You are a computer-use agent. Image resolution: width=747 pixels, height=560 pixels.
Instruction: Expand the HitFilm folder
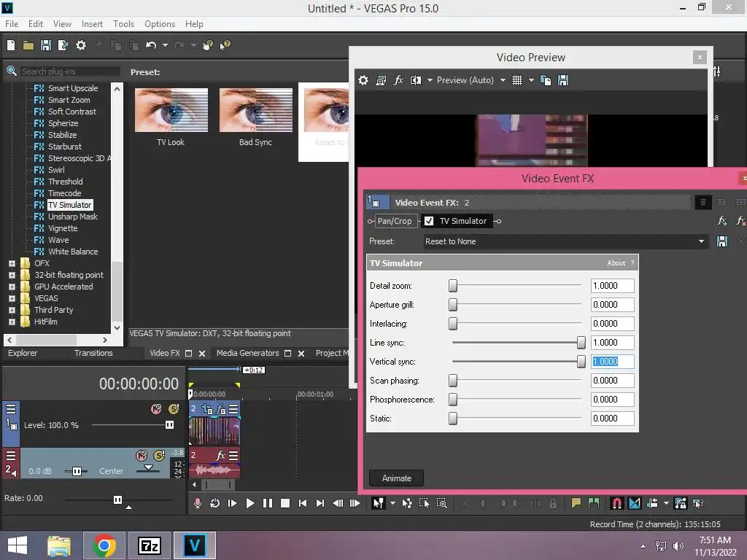click(x=12, y=322)
